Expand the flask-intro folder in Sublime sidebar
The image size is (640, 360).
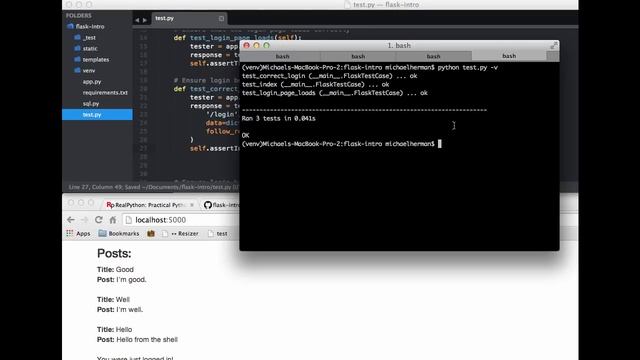pyautogui.click(x=90, y=27)
